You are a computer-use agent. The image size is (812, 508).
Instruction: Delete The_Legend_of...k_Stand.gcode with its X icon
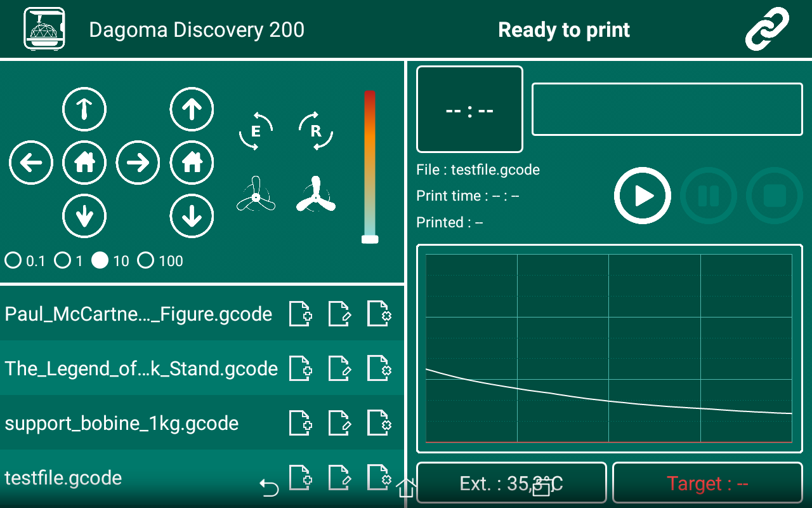tap(379, 368)
